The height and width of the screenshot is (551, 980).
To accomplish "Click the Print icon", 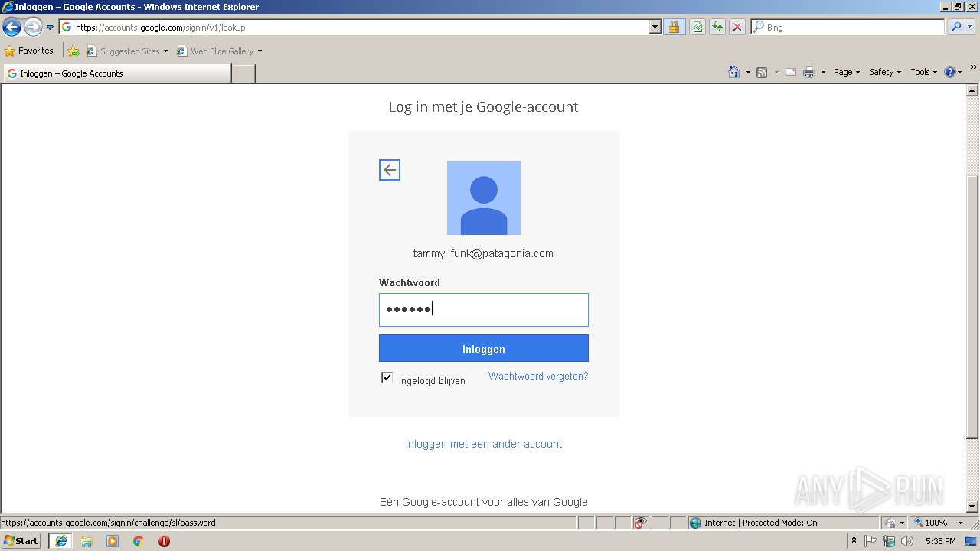I will [x=809, y=72].
